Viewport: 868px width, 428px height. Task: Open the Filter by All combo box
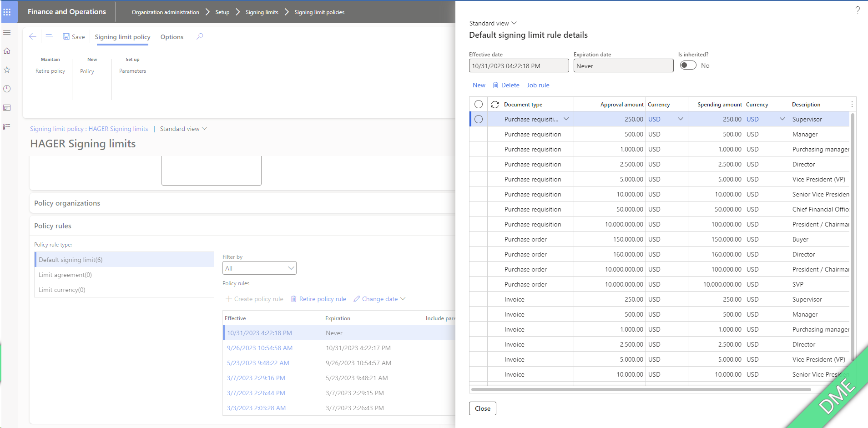click(x=259, y=268)
